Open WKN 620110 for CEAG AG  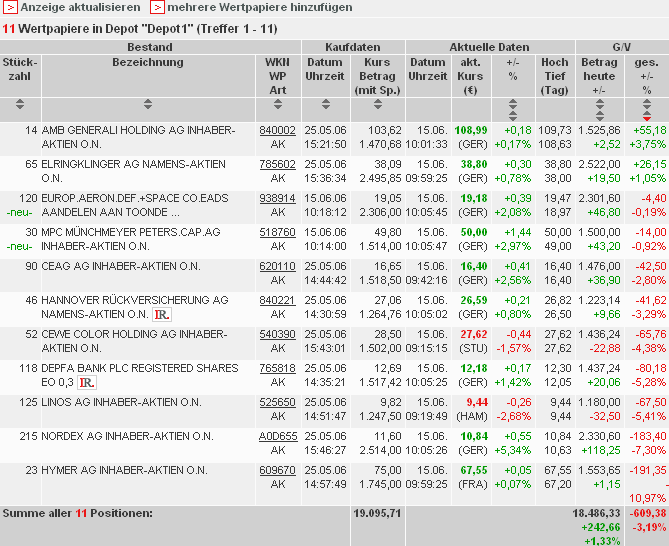pyautogui.click(x=277, y=266)
